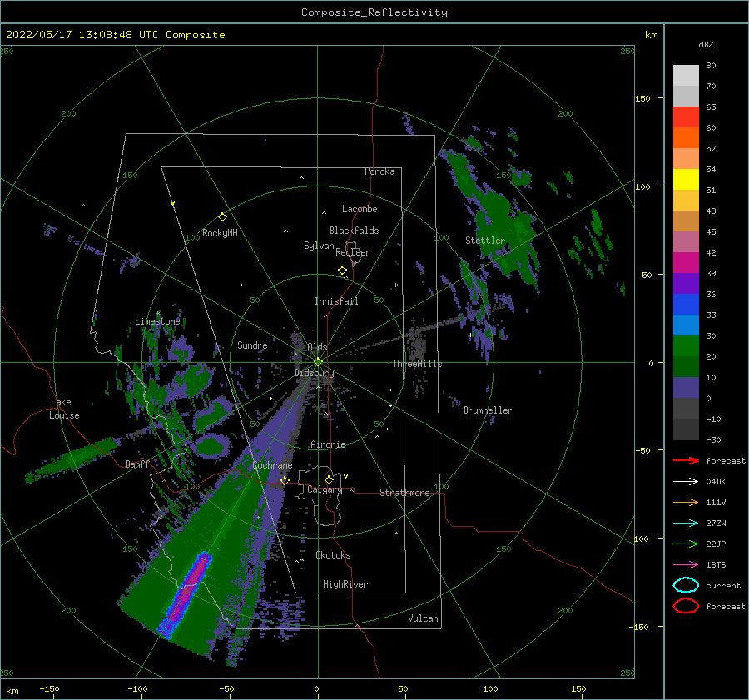Click the Limestone label
749x700 pixels.
[157, 321]
